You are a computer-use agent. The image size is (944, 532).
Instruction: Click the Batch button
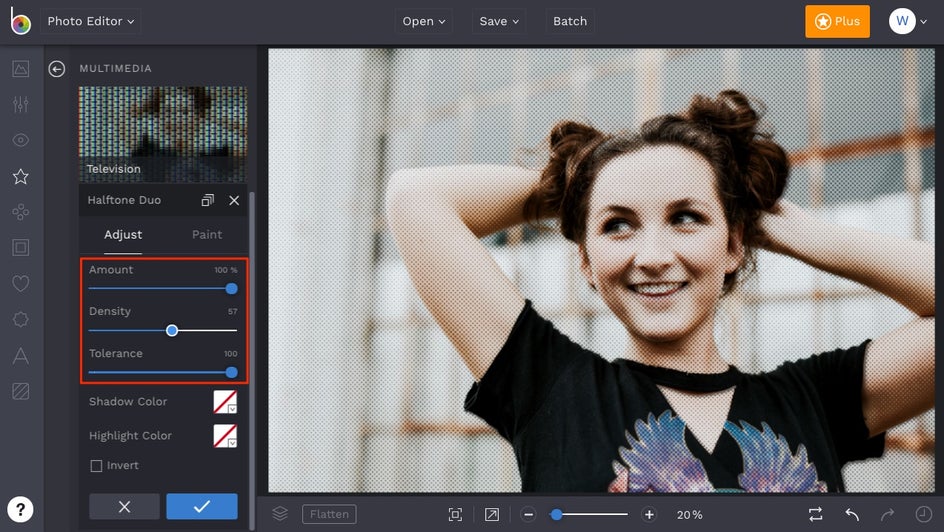(570, 21)
